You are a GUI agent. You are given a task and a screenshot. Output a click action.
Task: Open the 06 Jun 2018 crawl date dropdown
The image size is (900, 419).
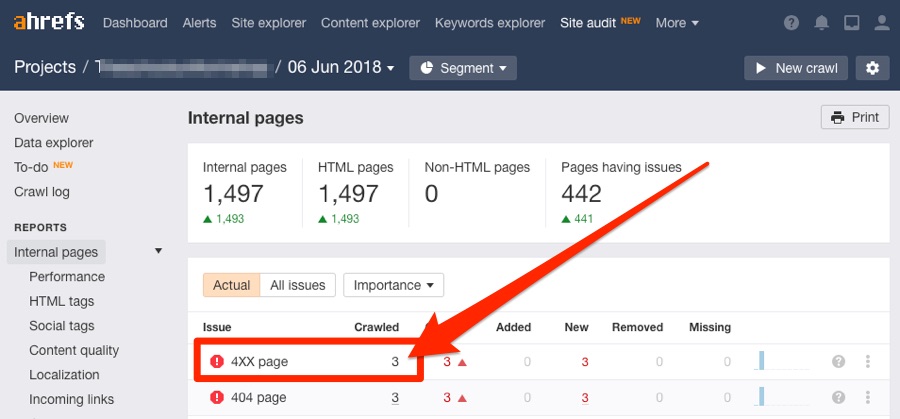coord(341,68)
